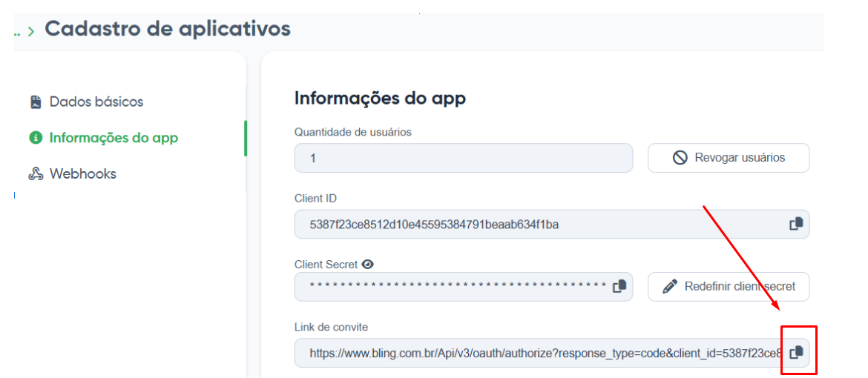This screenshot has height=378, width=868.
Task: Click the Informações do app section heading
Action: pyautogui.click(x=381, y=98)
